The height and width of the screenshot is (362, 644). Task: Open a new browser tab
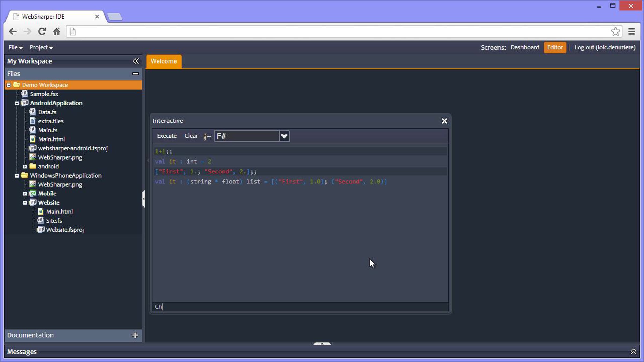point(115,17)
